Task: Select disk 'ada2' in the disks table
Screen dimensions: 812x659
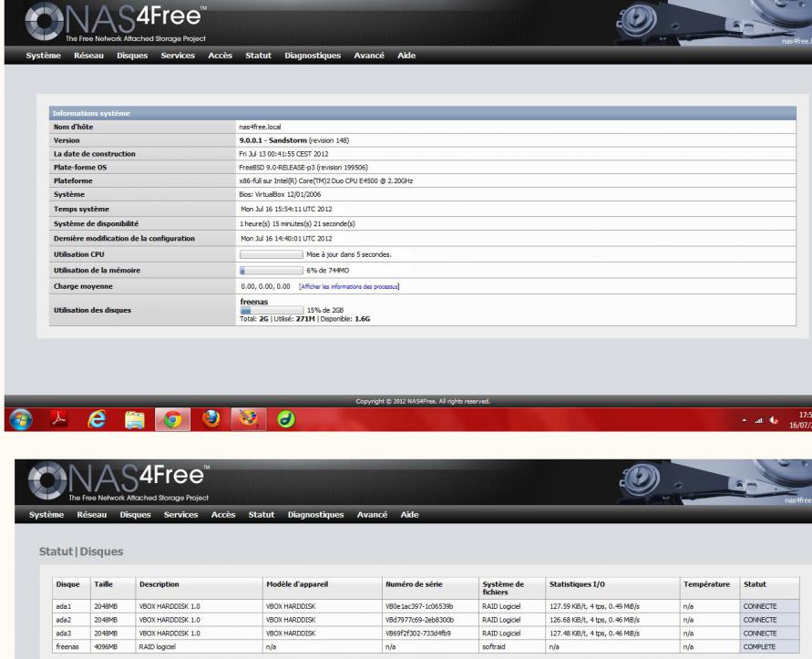Action: [64, 620]
